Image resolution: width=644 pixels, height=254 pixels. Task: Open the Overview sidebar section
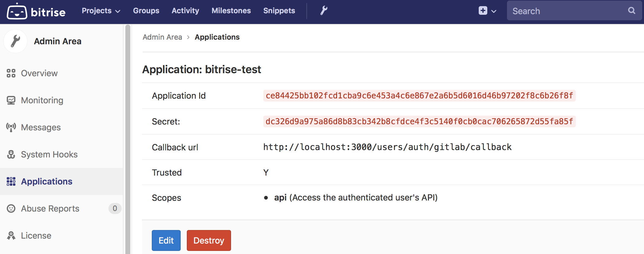coord(61,73)
